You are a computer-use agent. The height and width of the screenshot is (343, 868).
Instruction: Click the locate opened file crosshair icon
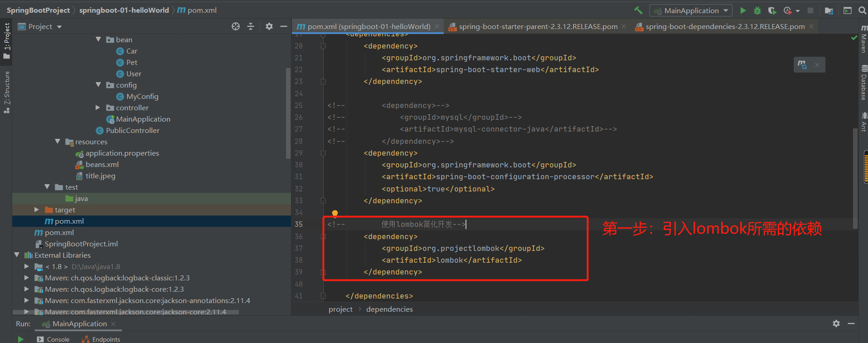coord(236,26)
